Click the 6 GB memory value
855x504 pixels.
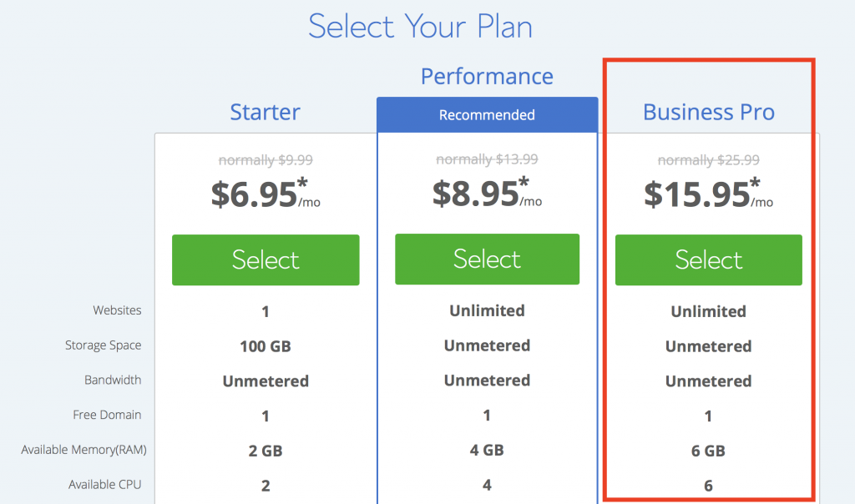tap(708, 451)
